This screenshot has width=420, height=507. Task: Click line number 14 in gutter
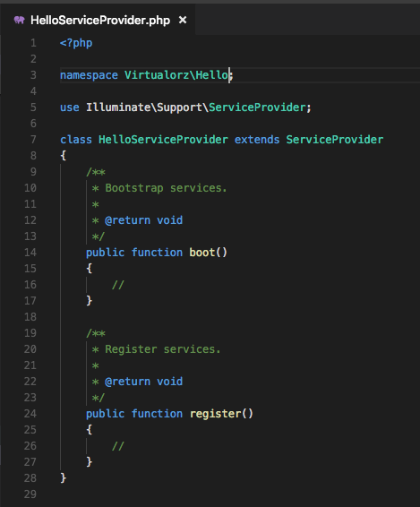tap(30, 253)
